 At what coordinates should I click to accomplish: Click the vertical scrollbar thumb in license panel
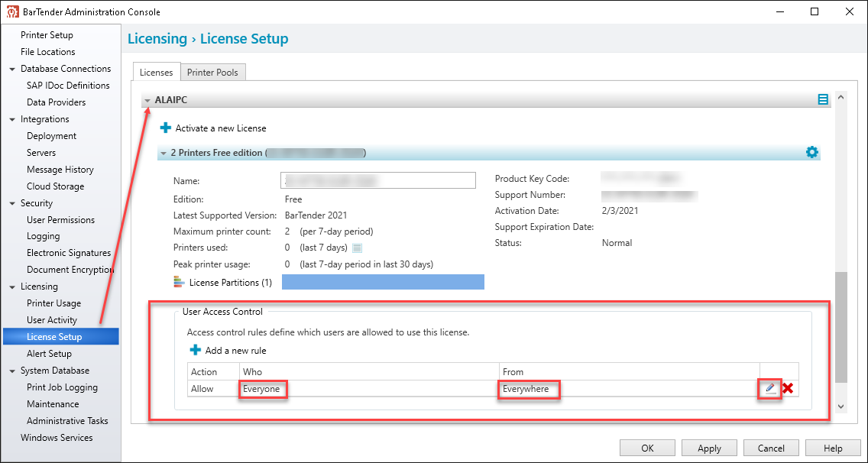[x=840, y=327]
